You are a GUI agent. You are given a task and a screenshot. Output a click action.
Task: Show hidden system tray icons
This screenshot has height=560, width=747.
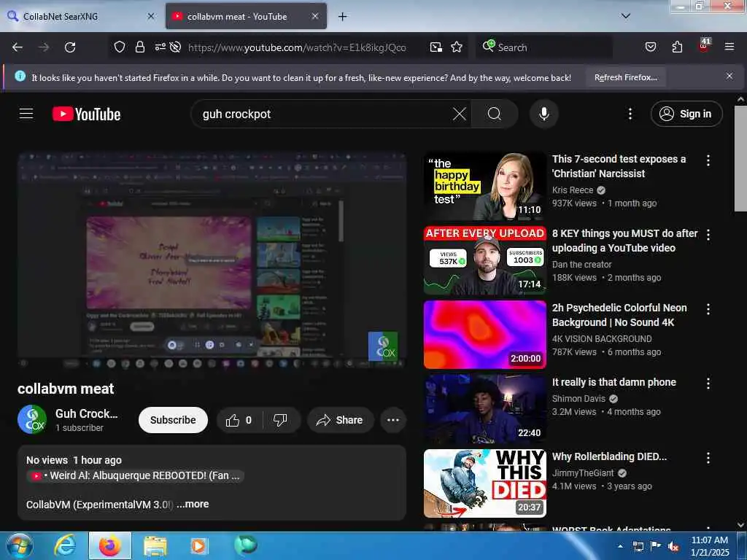(620, 546)
